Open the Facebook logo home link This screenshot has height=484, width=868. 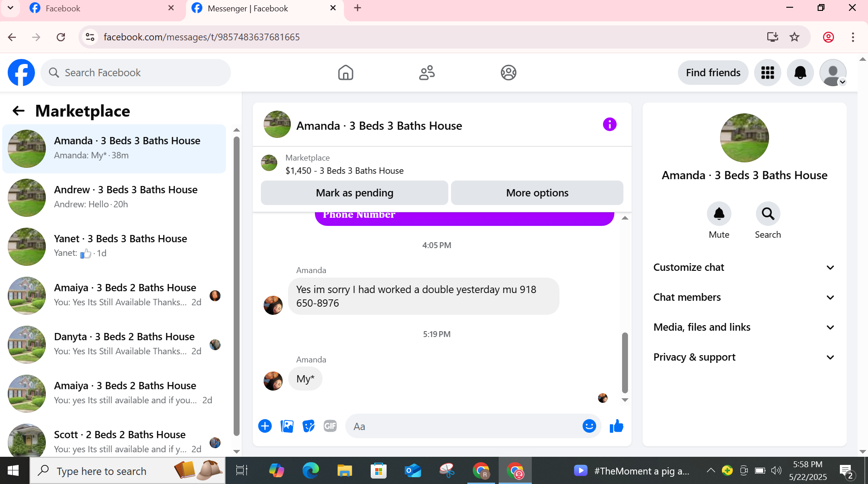(21, 73)
